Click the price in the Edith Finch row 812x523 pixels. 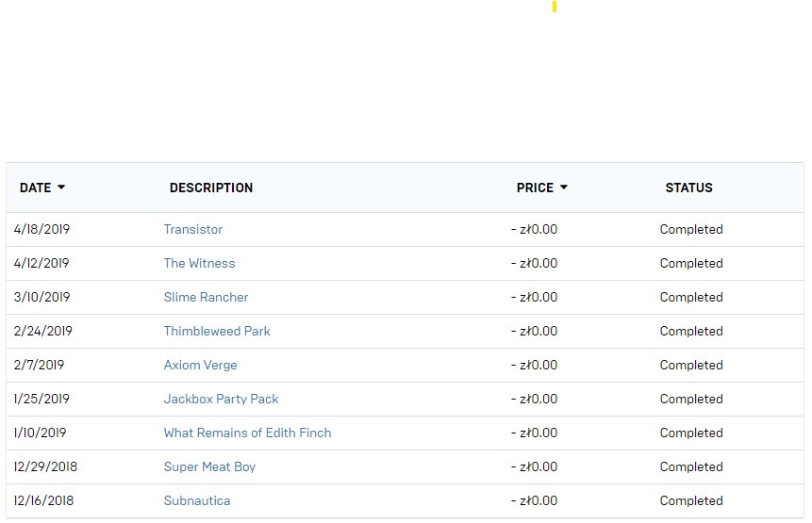pyautogui.click(x=535, y=433)
